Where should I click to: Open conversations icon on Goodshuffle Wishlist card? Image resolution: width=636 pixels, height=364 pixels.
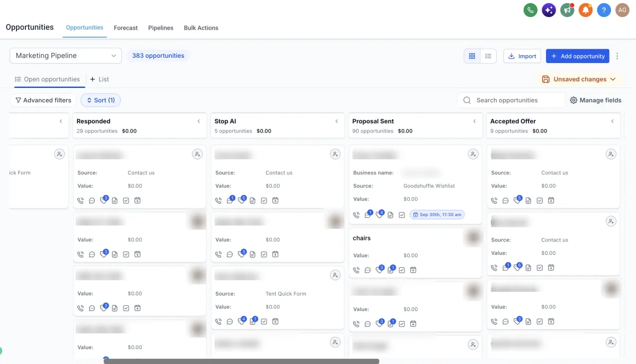pos(368,215)
